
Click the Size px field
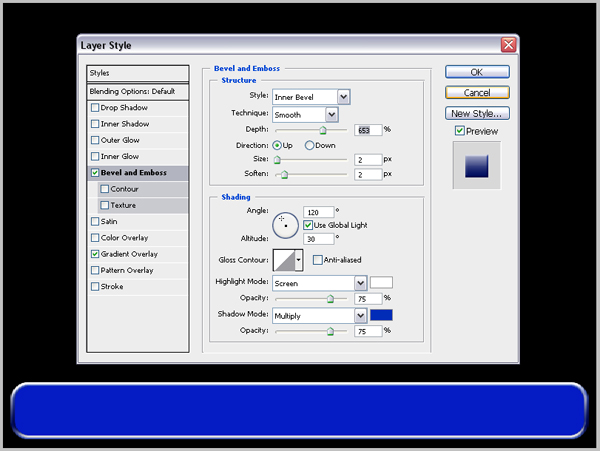(368, 160)
